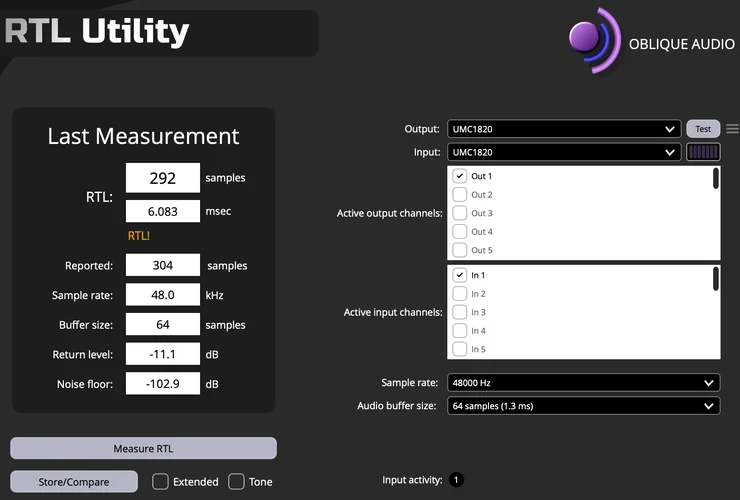The image size is (740, 500).
Task: Click the Reported 304 samples field
Action: click(x=163, y=265)
